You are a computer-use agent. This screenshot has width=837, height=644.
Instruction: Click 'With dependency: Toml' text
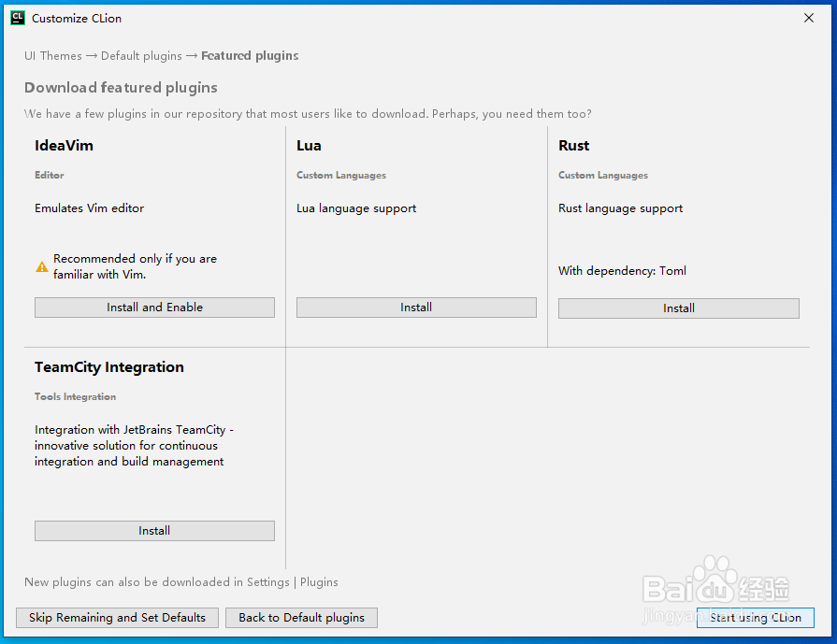point(623,271)
